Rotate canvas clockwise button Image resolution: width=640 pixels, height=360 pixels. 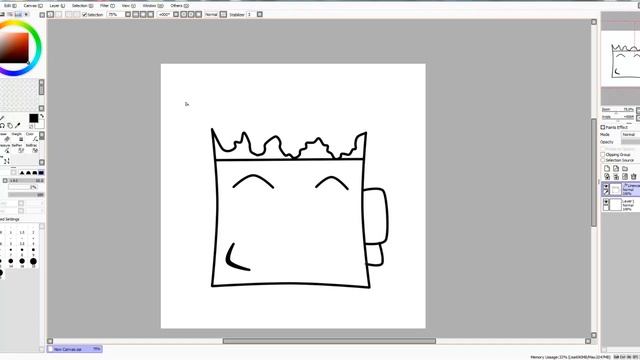pos(191,14)
